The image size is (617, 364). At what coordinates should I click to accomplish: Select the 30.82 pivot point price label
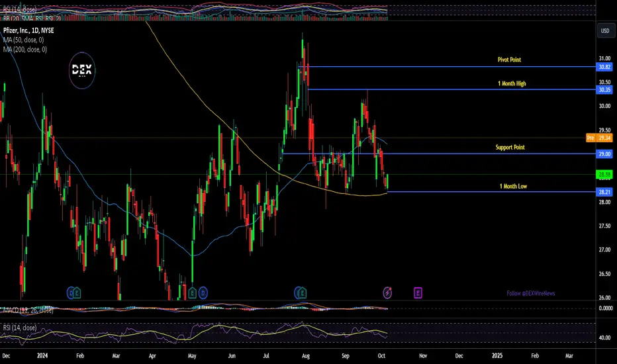click(604, 67)
